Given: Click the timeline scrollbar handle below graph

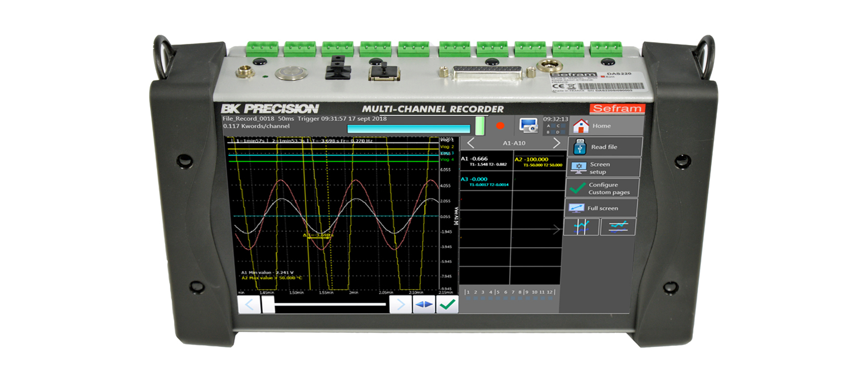Looking at the screenshot, I should coord(268,305).
